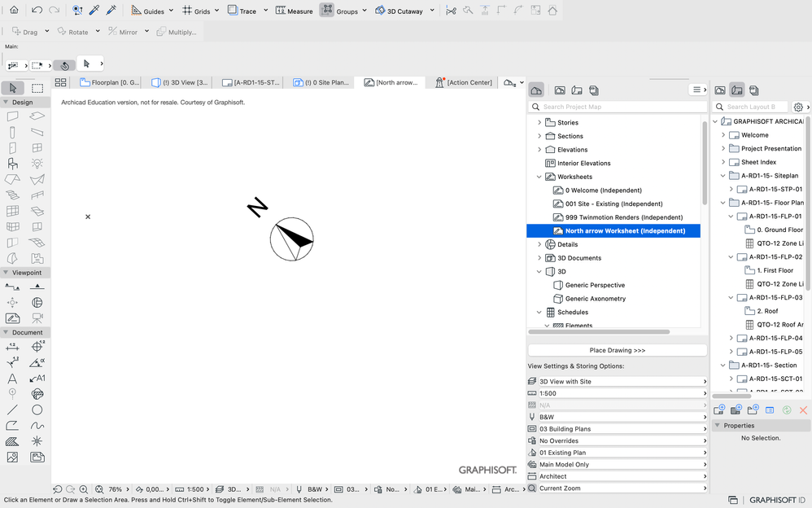
Task: Switch the right Organizer panel to View Map
Action: pos(720,90)
